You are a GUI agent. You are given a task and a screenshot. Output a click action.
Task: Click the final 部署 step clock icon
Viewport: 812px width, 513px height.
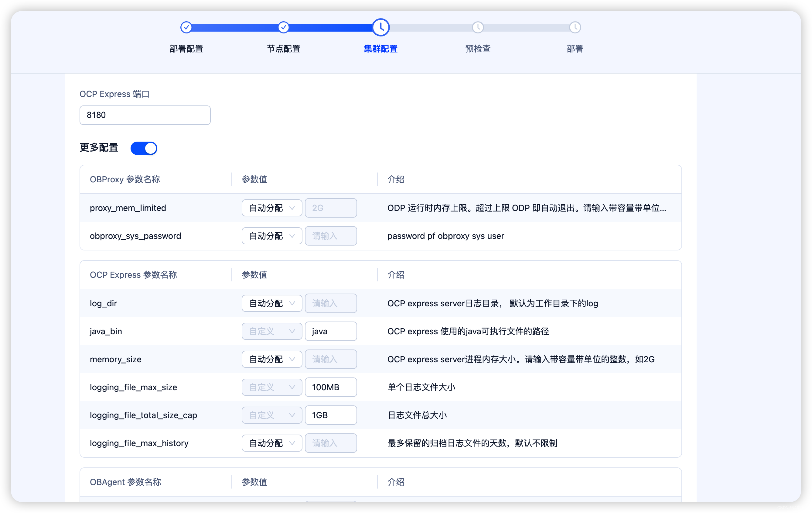pyautogui.click(x=575, y=27)
